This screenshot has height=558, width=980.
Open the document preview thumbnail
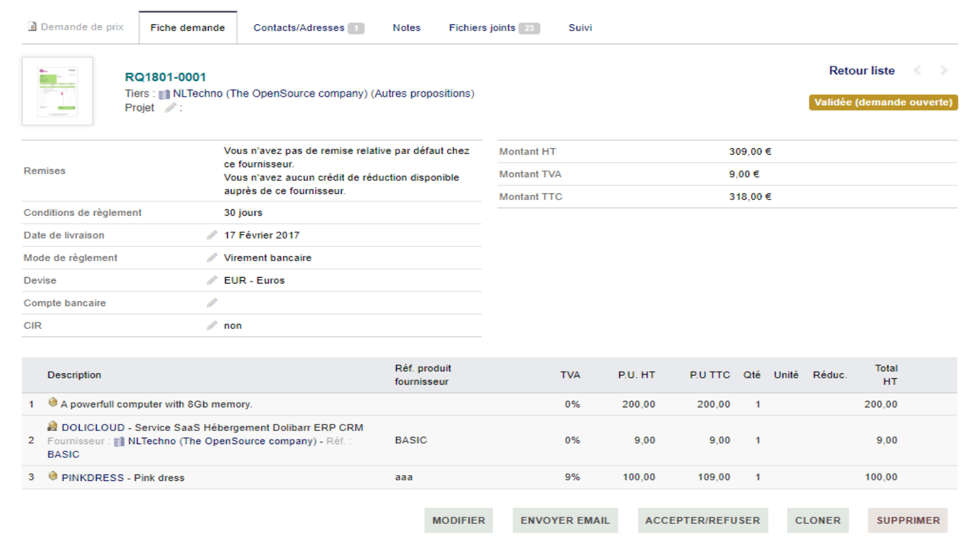(57, 91)
